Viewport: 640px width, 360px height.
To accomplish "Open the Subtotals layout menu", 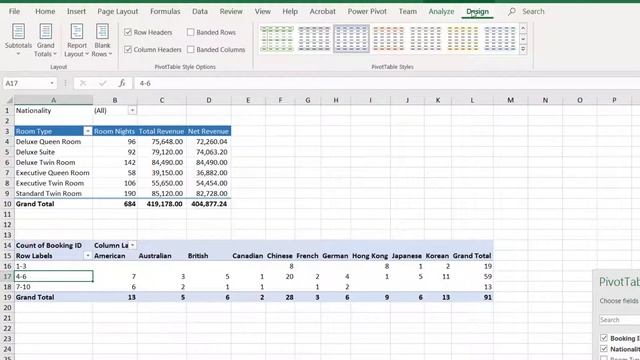I will [x=18, y=40].
